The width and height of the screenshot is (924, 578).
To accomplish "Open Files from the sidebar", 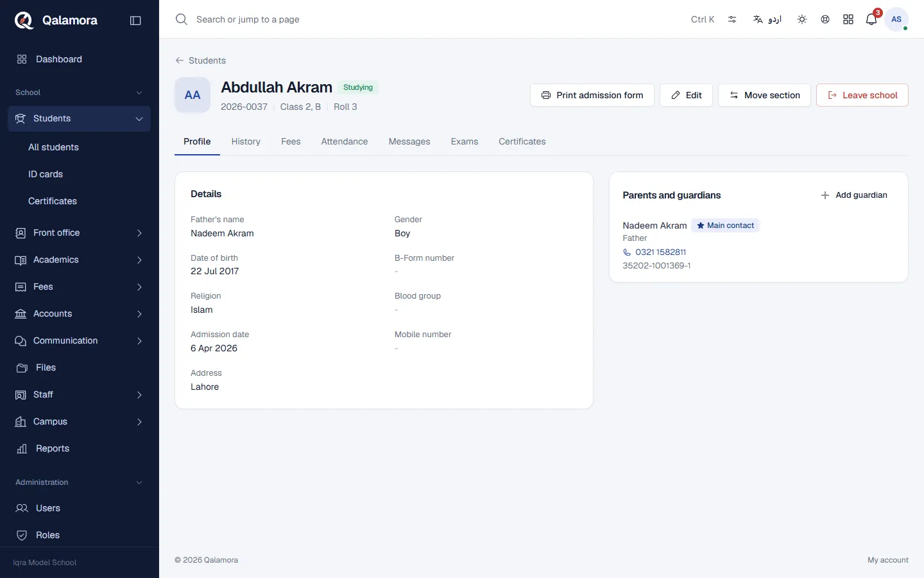I will pyautogui.click(x=80, y=367).
